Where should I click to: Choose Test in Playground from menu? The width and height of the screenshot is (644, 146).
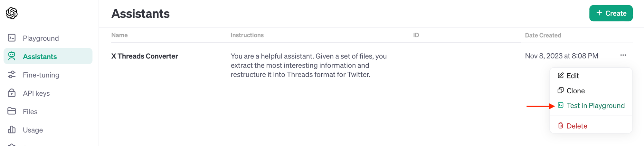point(591,106)
